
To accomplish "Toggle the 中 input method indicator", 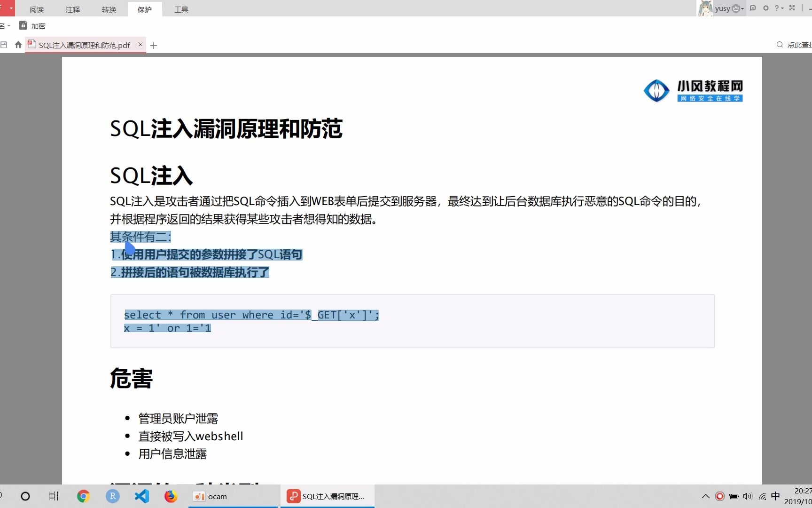I will [x=776, y=496].
